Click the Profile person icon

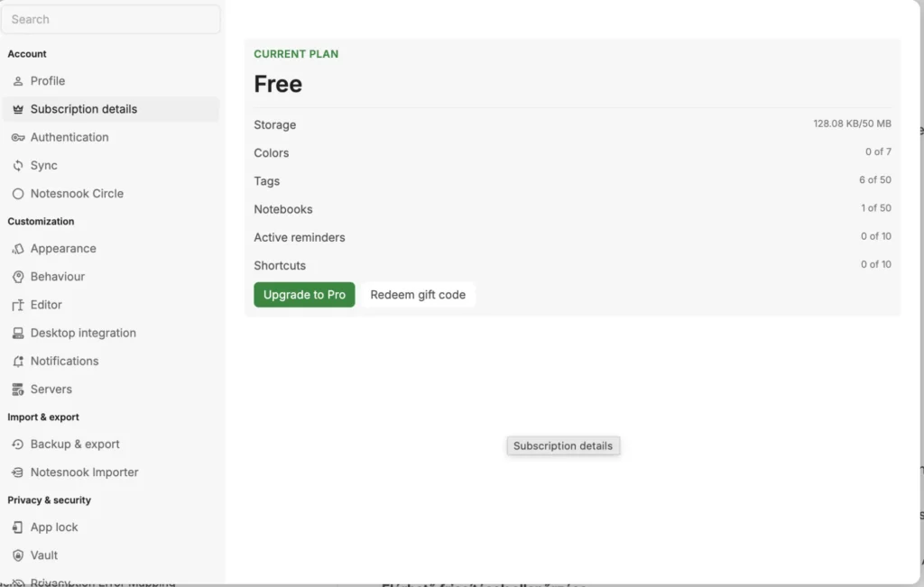(x=18, y=81)
